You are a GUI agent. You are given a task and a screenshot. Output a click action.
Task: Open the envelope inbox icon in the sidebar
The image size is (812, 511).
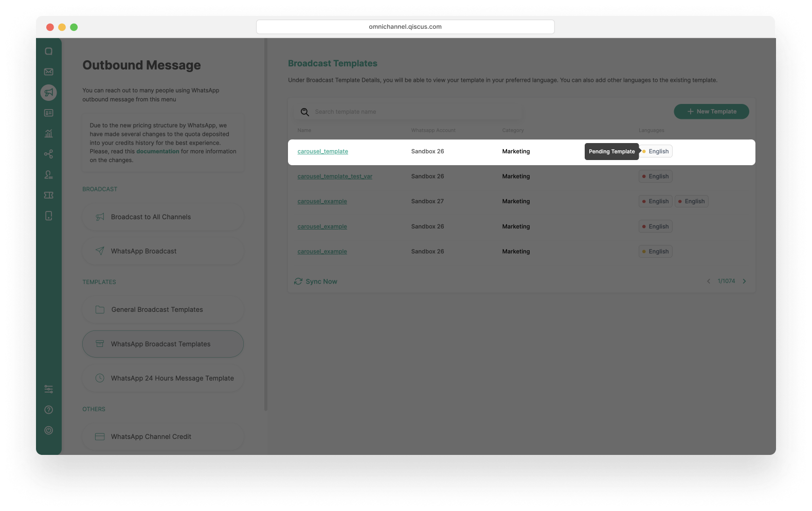pyautogui.click(x=48, y=72)
